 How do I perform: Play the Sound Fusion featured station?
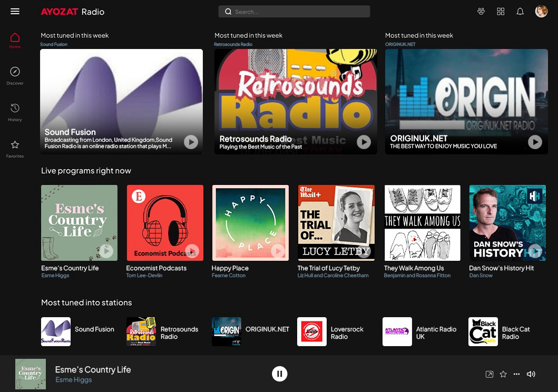click(x=191, y=142)
